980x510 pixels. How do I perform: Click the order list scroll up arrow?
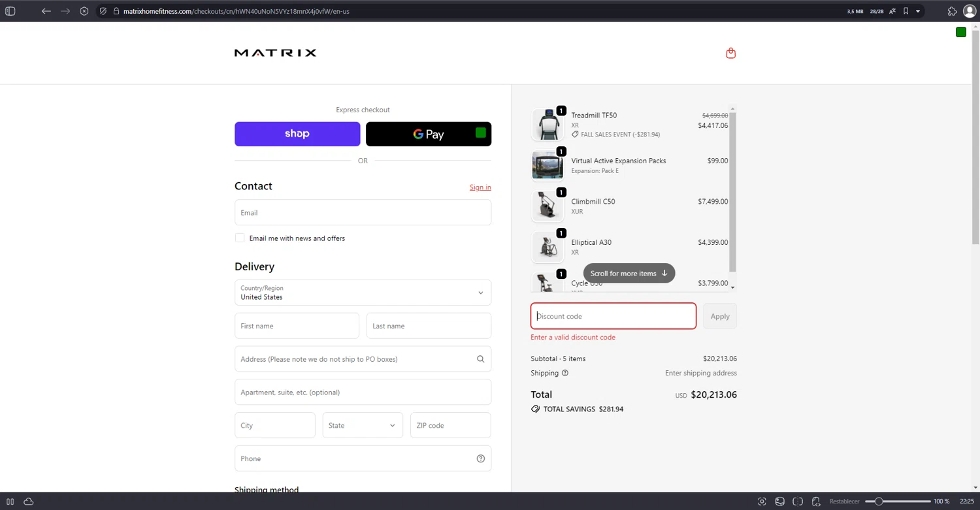pos(732,109)
